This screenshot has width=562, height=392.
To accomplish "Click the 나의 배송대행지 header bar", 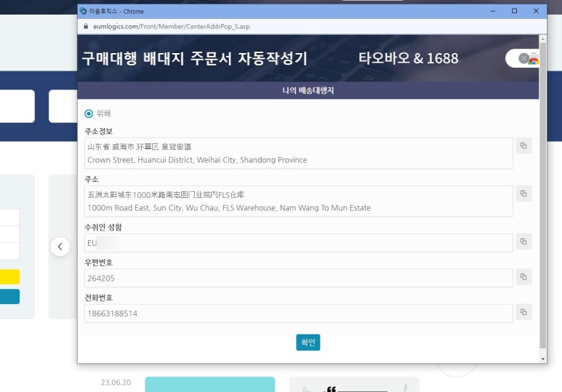I will click(308, 90).
